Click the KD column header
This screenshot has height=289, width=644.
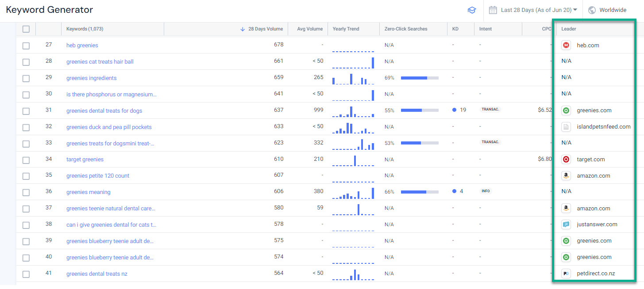[x=455, y=29]
